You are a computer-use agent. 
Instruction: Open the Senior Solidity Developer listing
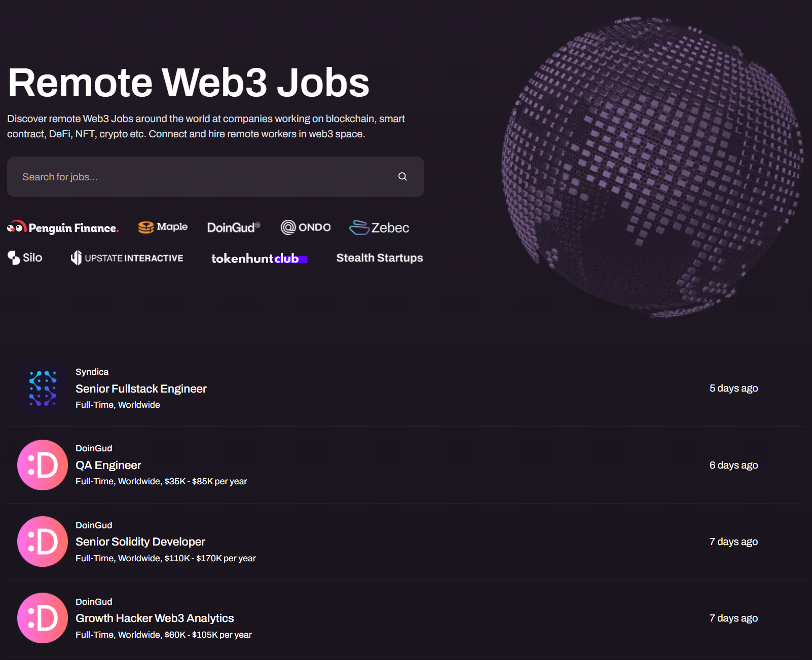(140, 541)
